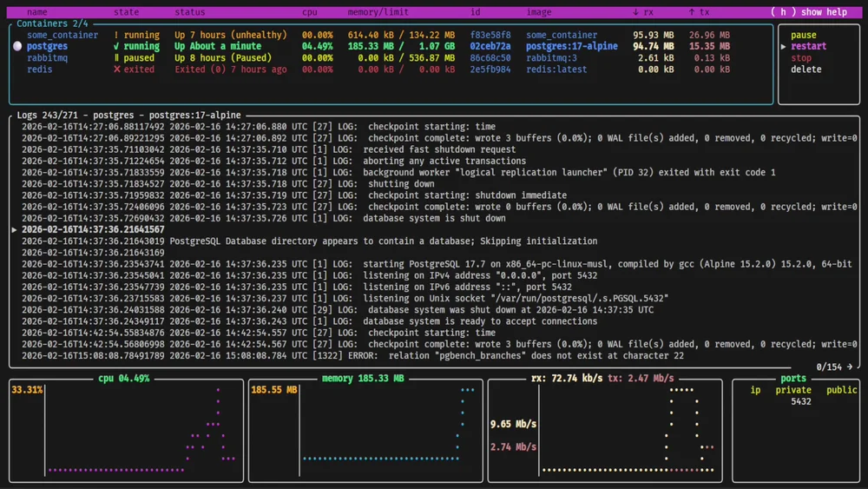Click the arrow marker beside restart command
Viewport: 868px width, 489px height.
[x=784, y=47]
